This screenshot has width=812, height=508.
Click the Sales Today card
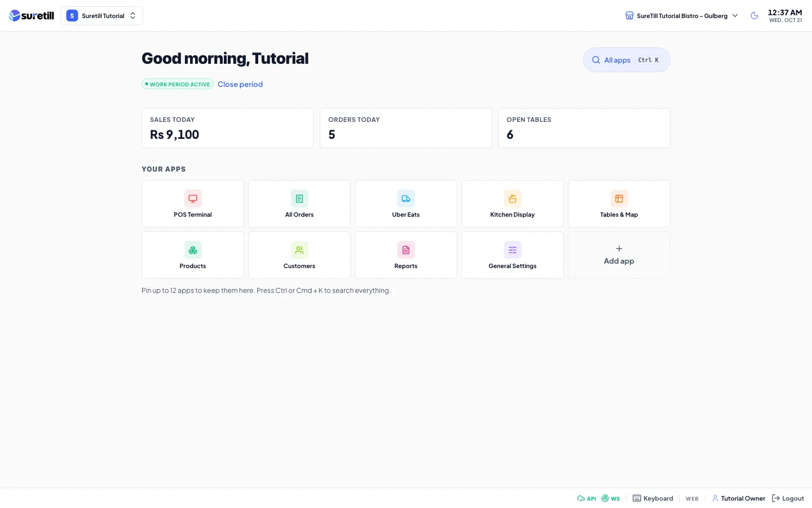(x=228, y=128)
